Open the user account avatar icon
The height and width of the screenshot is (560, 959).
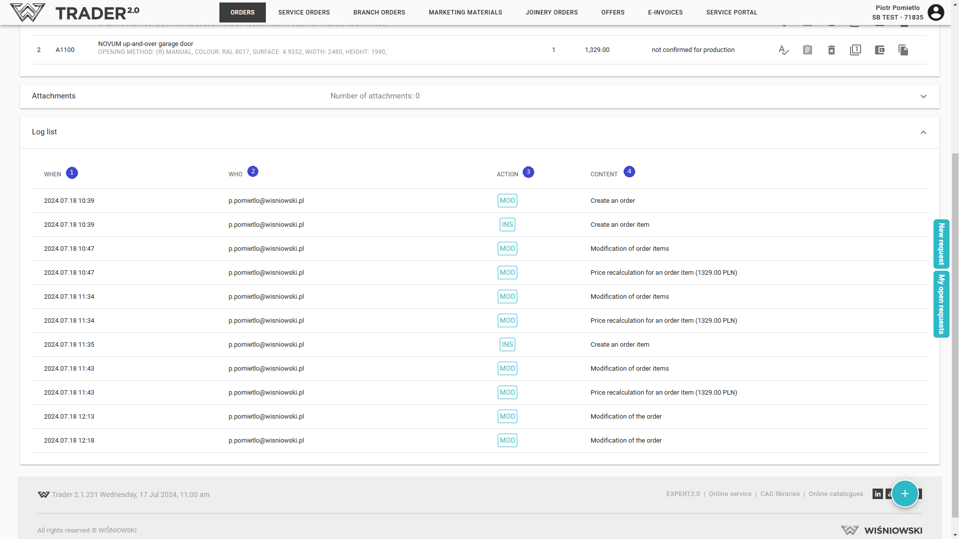(x=936, y=12)
